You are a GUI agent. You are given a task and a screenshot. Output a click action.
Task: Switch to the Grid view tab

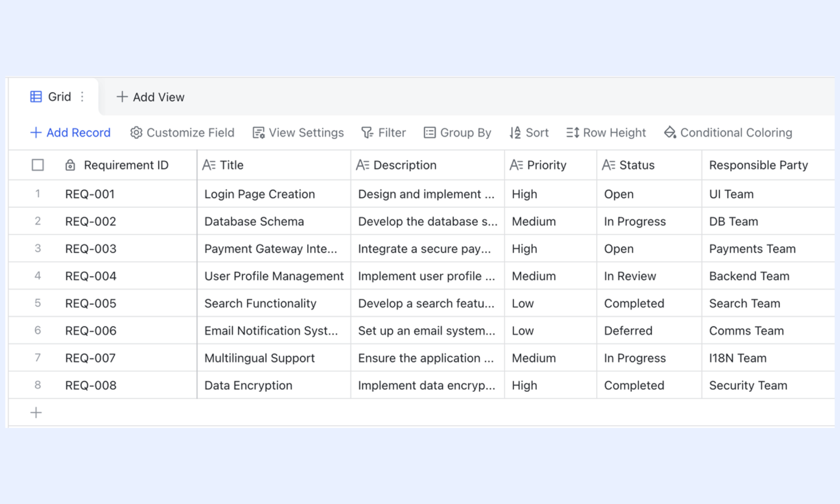[54, 97]
